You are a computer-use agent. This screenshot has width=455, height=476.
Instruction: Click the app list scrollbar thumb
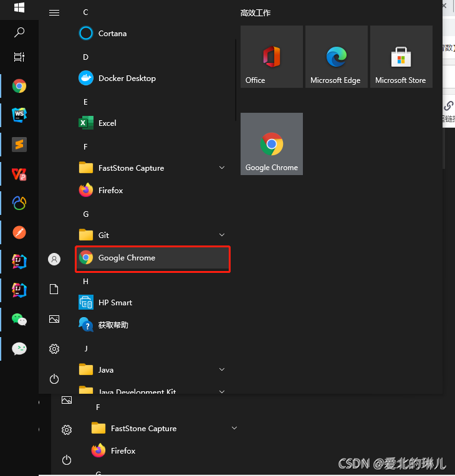click(236, 80)
